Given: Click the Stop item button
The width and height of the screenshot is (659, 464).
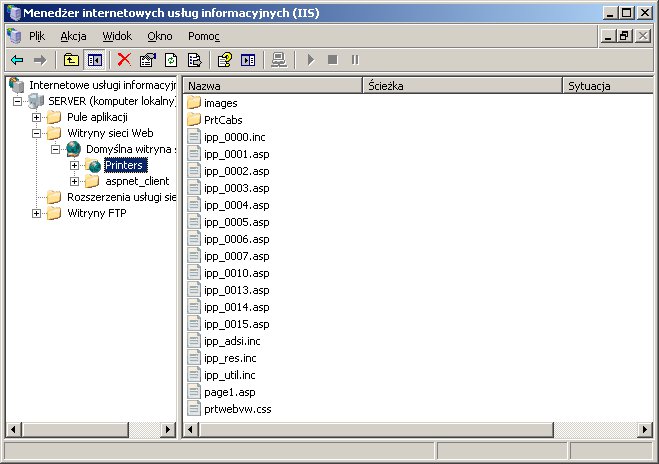Looking at the screenshot, I should (x=332, y=60).
